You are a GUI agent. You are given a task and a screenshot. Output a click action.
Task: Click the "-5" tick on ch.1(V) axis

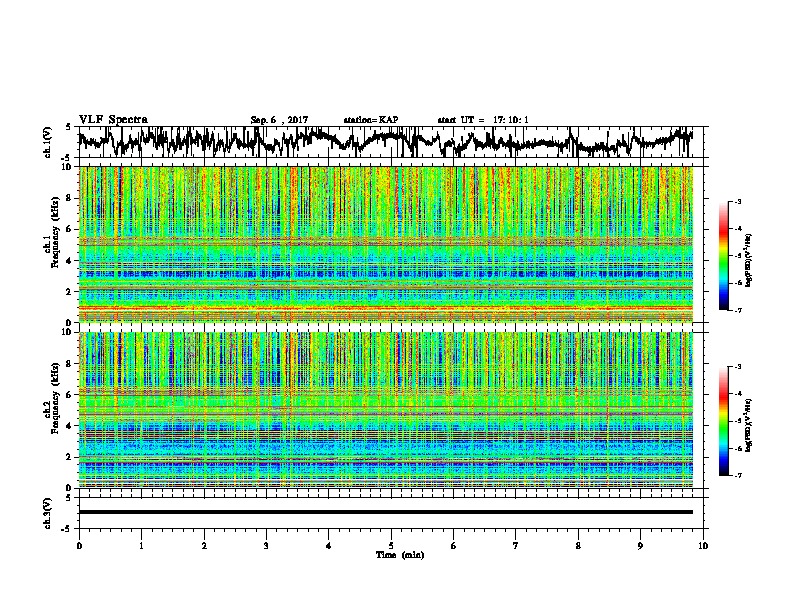[x=66, y=158]
